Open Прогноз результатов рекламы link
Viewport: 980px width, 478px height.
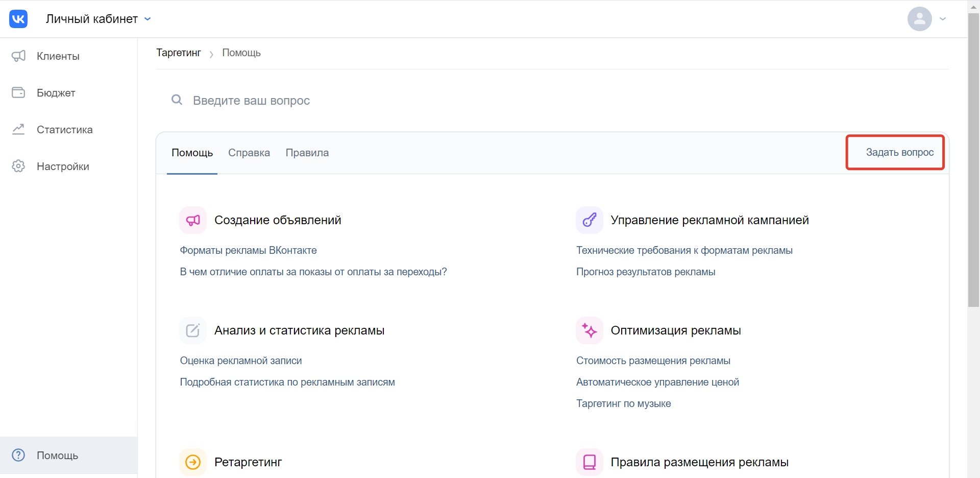click(x=646, y=272)
